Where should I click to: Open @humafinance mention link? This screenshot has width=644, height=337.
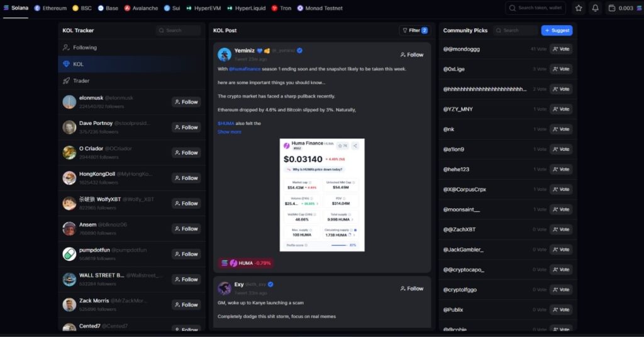pos(245,69)
